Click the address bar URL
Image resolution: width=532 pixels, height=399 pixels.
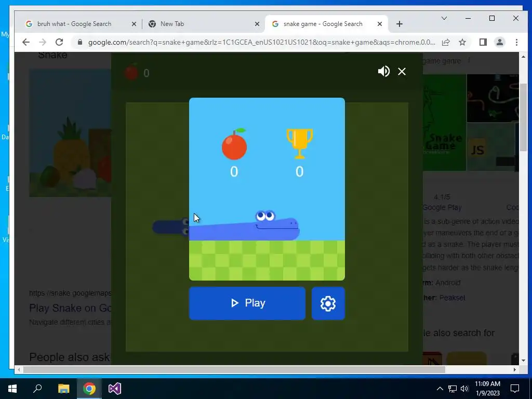pos(262,42)
